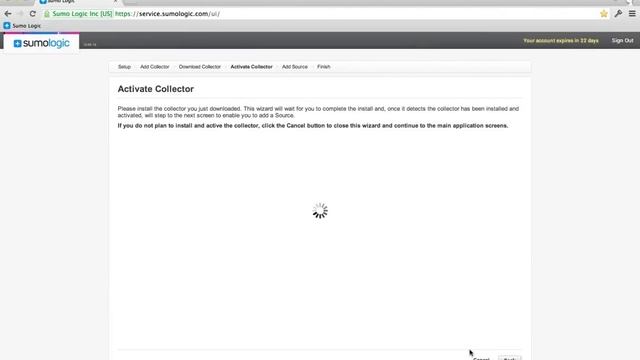Image resolution: width=640 pixels, height=360 pixels.
Task: Click the account expires notice
Action: pyautogui.click(x=561, y=40)
